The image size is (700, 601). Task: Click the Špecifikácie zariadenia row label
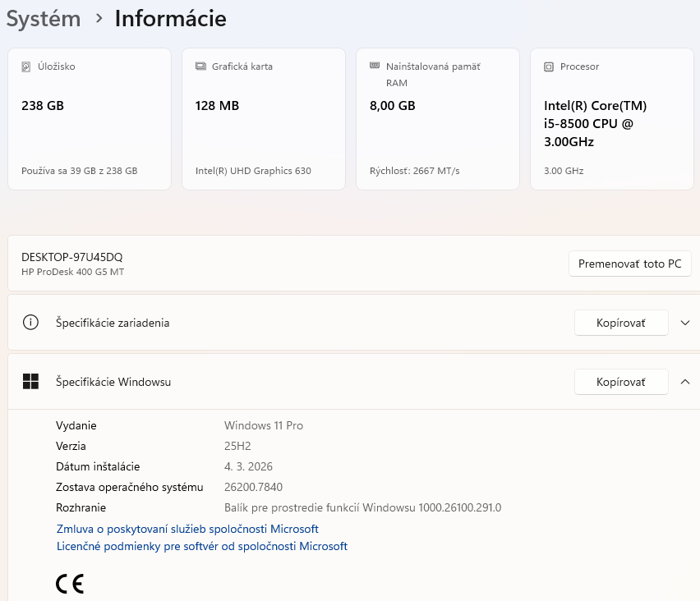[113, 323]
